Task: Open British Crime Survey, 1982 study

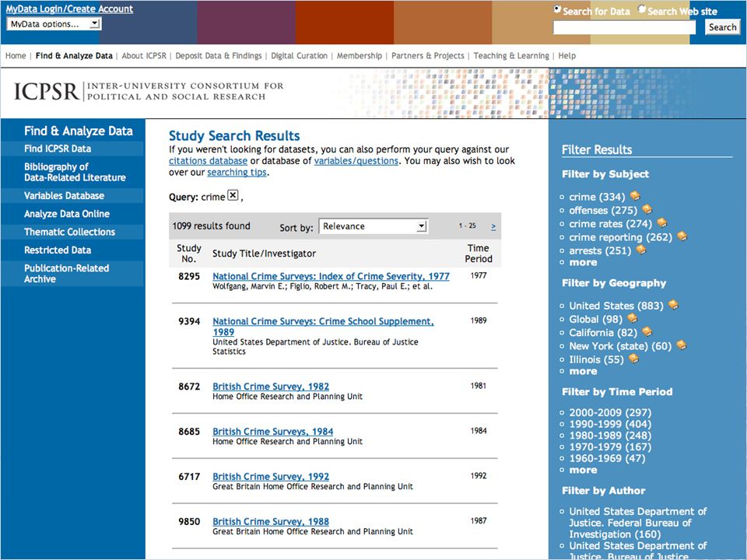Action: [x=271, y=387]
